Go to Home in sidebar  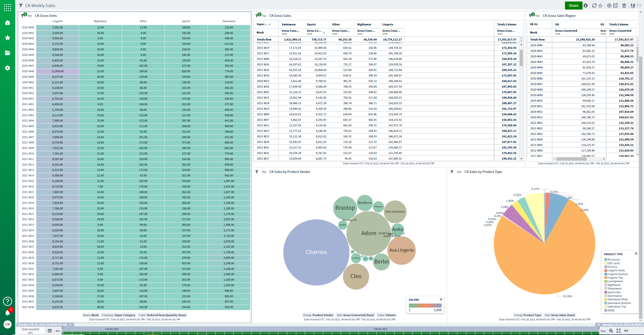(x=8, y=23)
